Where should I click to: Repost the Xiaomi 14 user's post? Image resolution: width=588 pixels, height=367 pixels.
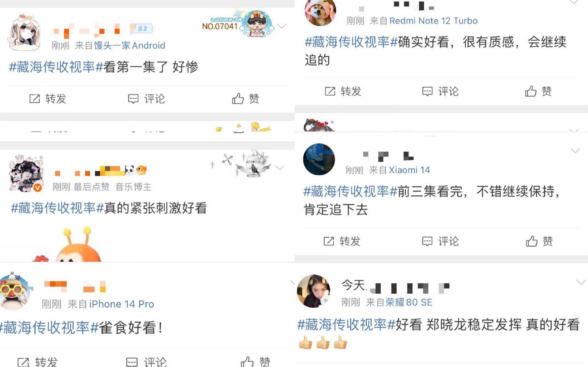(342, 241)
